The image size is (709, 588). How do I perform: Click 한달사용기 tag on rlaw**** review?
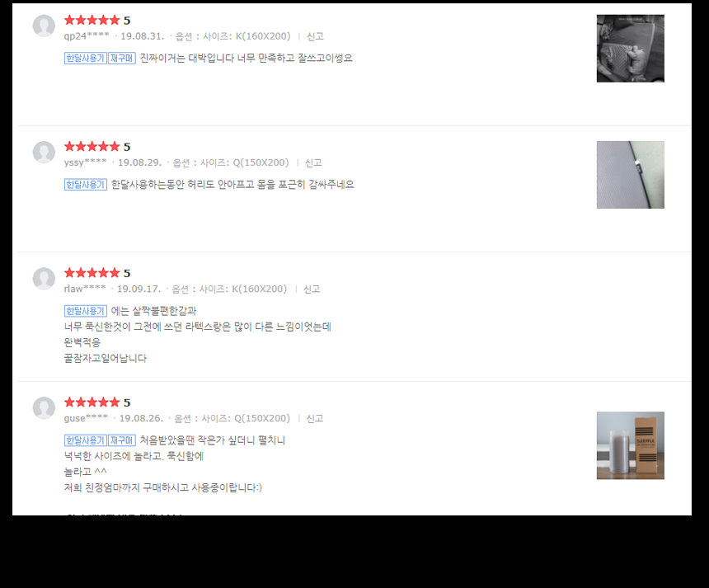click(86, 311)
